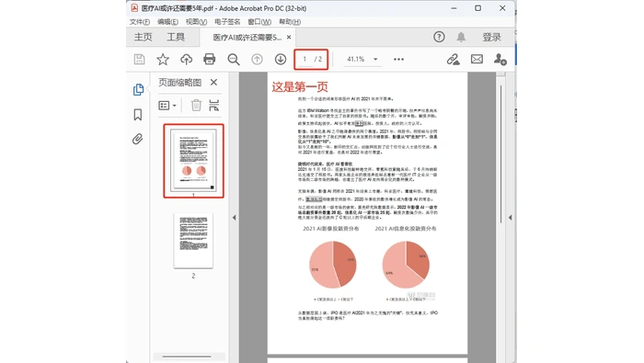Image resolution: width=644 pixels, height=363 pixels.
Task: Open the three-dots more tools menu
Action: [398, 60]
